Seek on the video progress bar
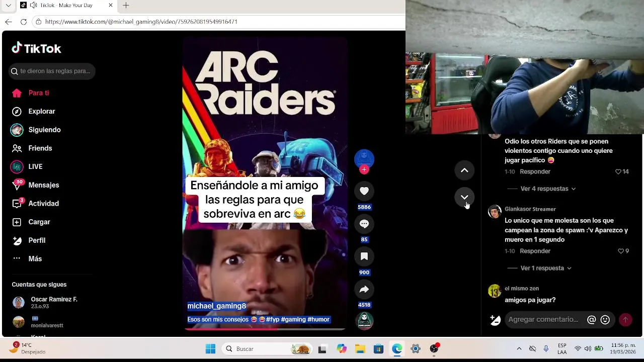Screen dimensions: 644x362 coord(265,329)
